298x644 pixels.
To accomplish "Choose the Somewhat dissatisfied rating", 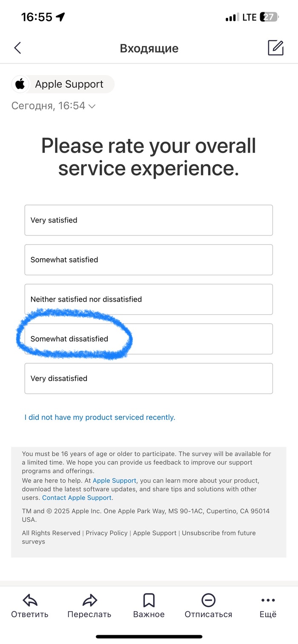I will [x=149, y=339].
